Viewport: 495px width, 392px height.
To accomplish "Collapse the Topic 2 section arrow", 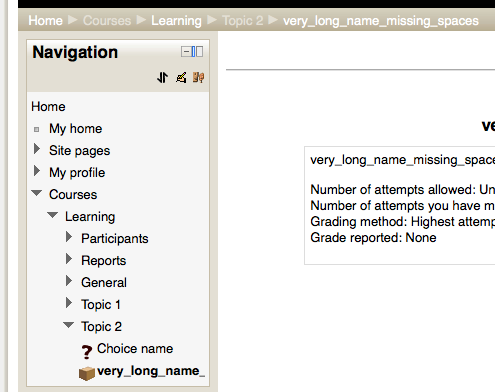I will [69, 325].
